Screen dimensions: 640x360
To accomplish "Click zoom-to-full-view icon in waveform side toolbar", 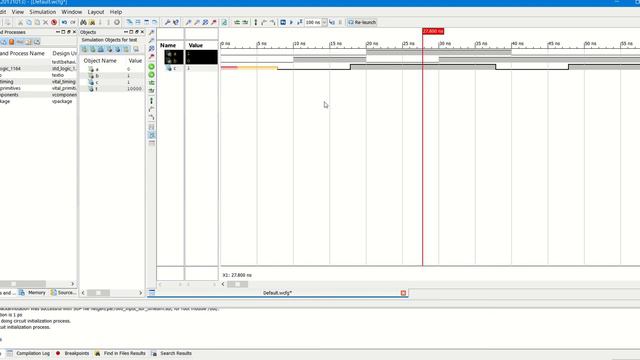I will pos(151,48).
